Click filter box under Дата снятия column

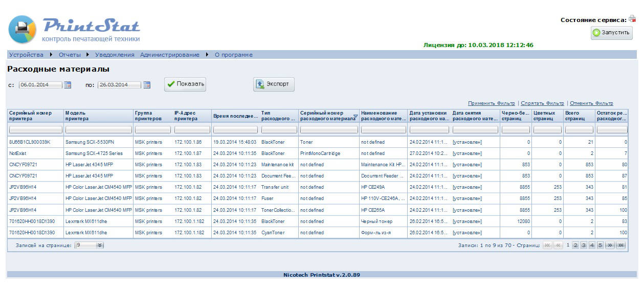pos(475,130)
